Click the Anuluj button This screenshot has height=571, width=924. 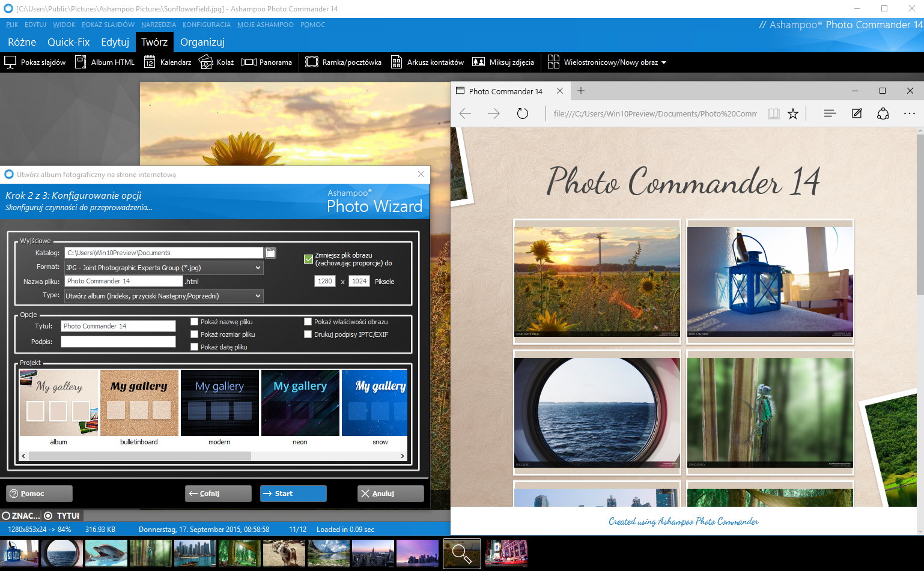click(391, 494)
